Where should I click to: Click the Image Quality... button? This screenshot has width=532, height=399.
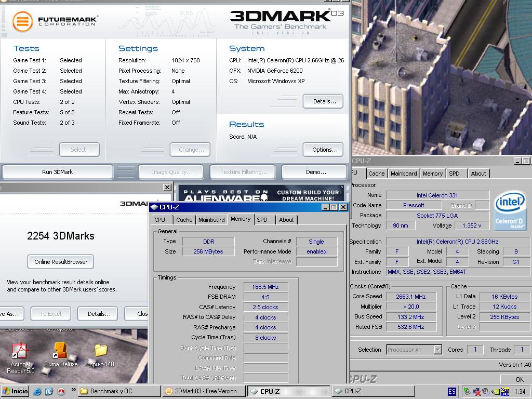point(171,172)
